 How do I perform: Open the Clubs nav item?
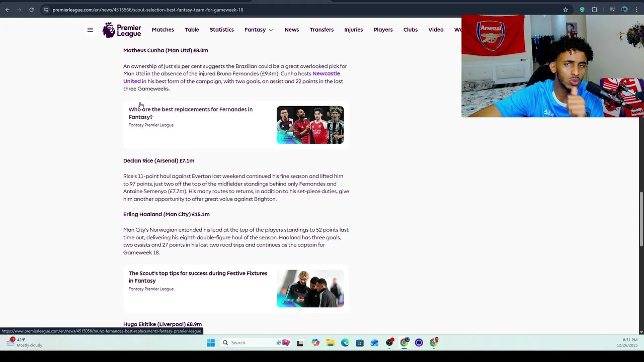(x=411, y=30)
